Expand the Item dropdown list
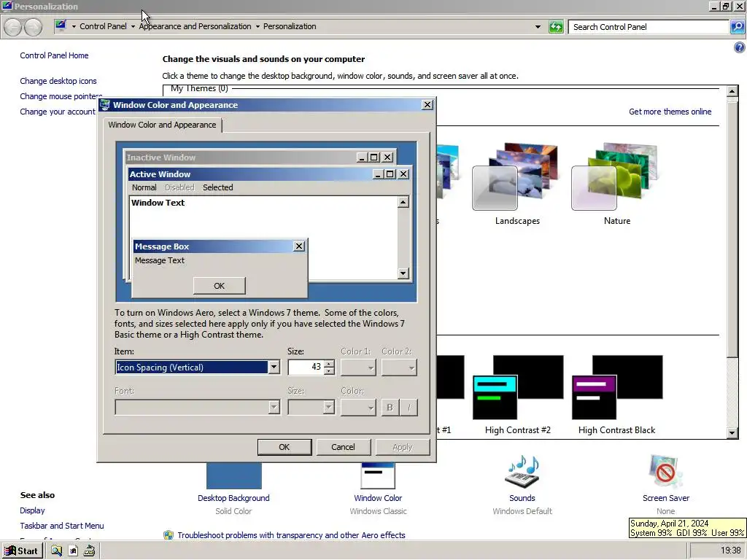The width and height of the screenshot is (747, 560). coord(274,367)
